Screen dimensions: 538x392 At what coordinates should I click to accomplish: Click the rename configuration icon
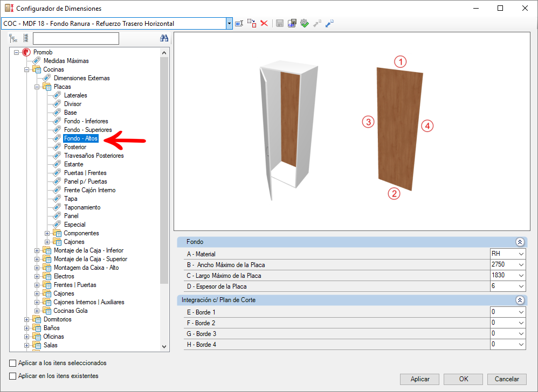point(239,23)
